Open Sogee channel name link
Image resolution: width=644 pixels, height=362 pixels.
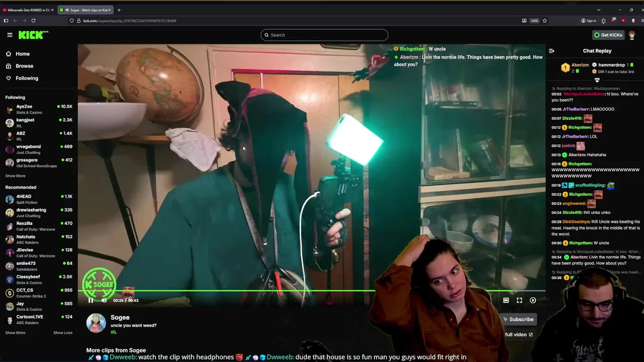click(120, 317)
